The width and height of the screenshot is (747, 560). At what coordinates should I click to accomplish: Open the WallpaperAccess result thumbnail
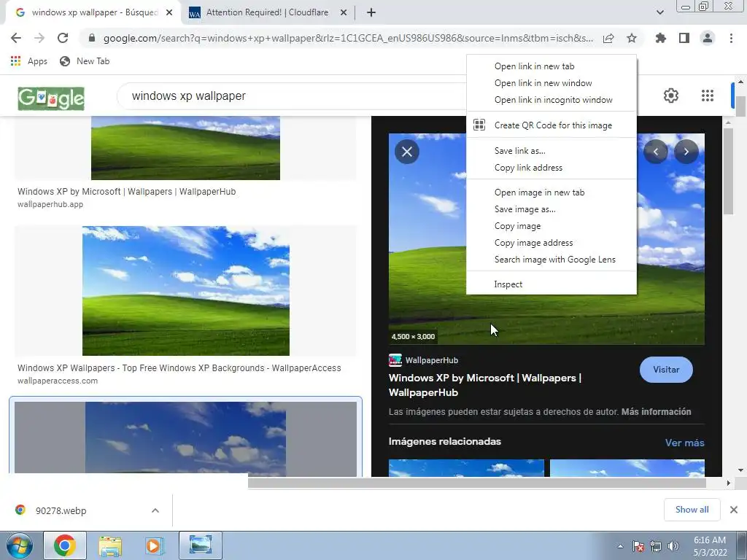pyautogui.click(x=186, y=291)
